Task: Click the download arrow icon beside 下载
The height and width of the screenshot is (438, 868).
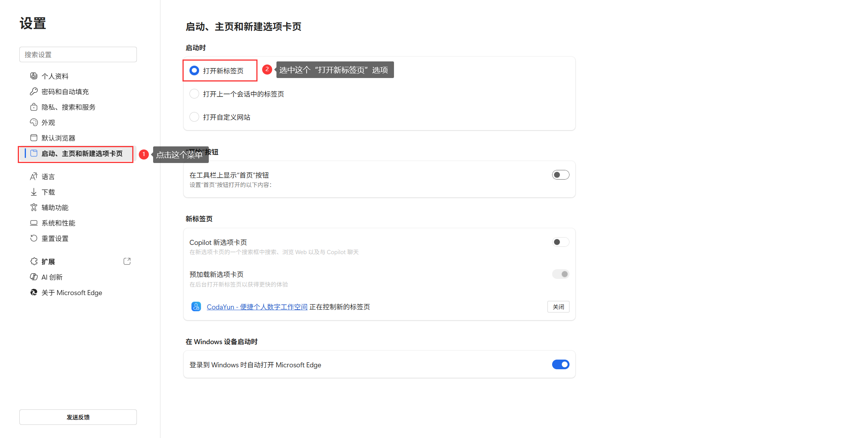Action: [34, 192]
